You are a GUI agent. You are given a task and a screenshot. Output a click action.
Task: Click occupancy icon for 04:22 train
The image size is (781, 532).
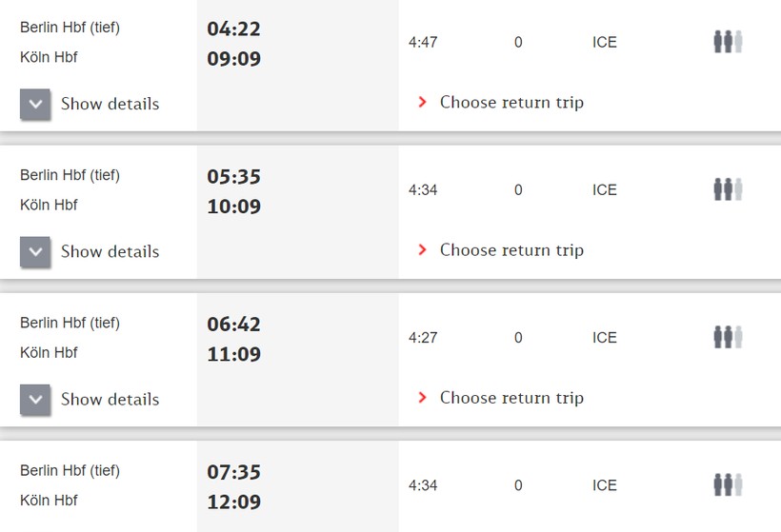pos(728,42)
